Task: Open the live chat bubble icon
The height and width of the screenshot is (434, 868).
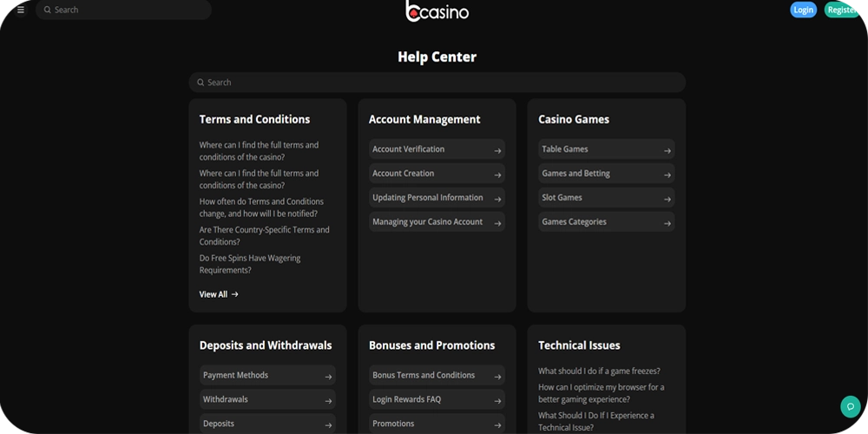Action: (850, 406)
